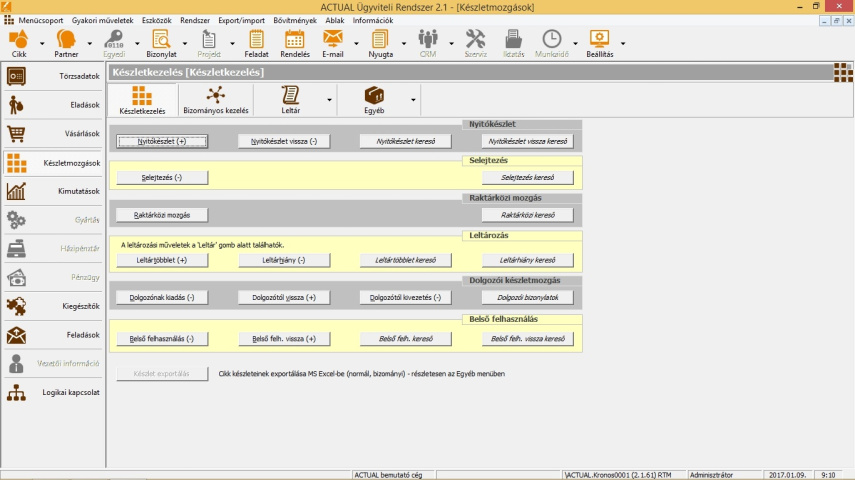The height and width of the screenshot is (480, 855).
Task: Click the Nyitókészlet (+) button
Action: (x=162, y=142)
